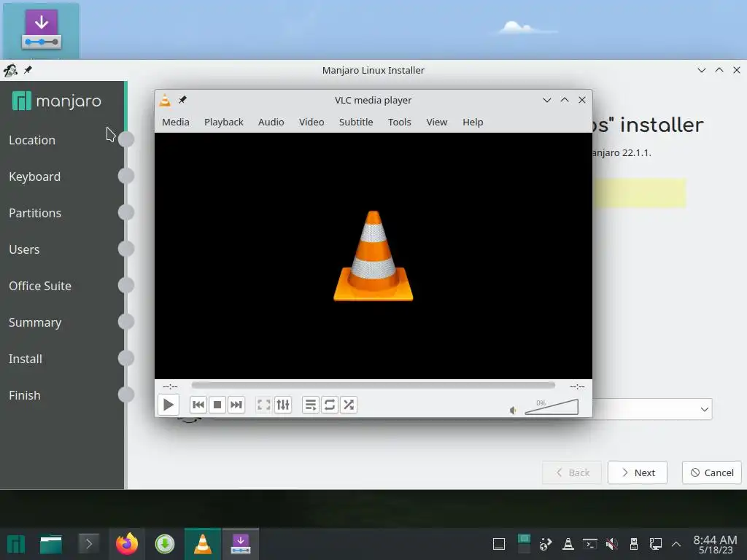Stop playback in VLC
Image resolution: width=747 pixels, height=560 pixels.
point(217,405)
